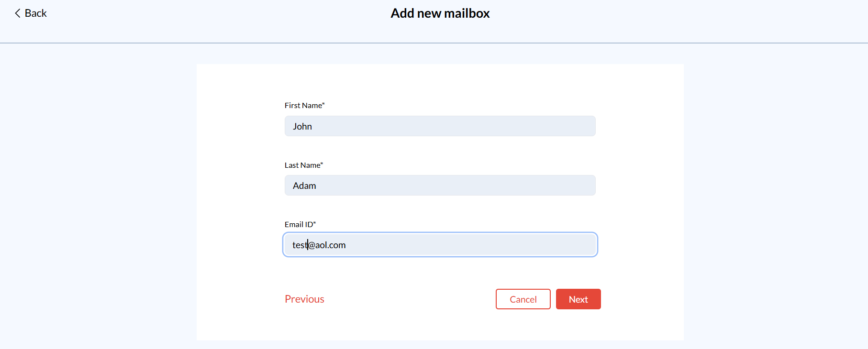Go to the Previous step
868x349 pixels.
[304, 299]
